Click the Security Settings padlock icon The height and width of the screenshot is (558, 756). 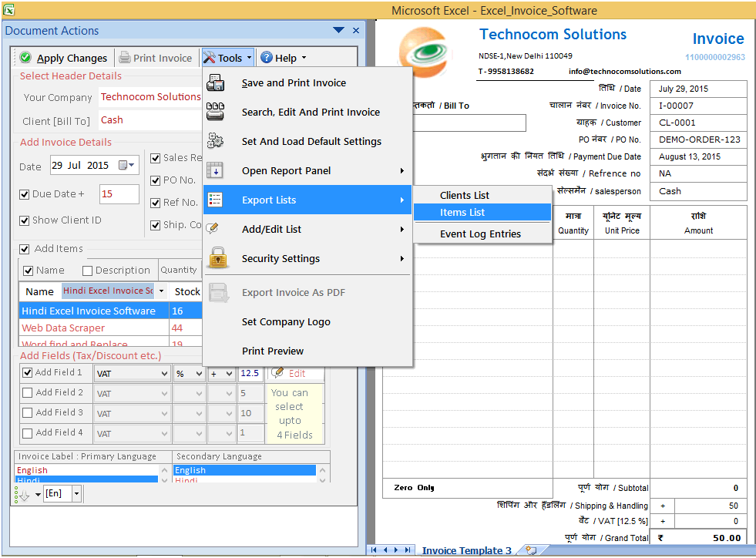(x=218, y=257)
